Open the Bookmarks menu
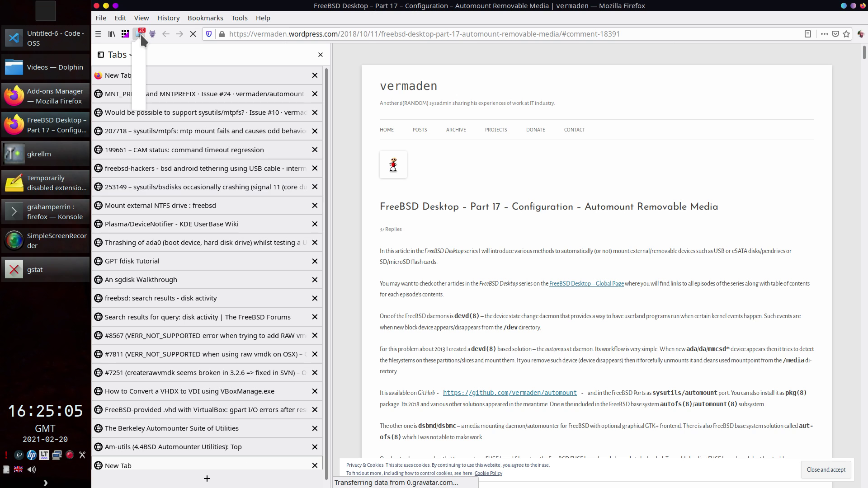Image resolution: width=868 pixels, height=488 pixels. coord(205,18)
